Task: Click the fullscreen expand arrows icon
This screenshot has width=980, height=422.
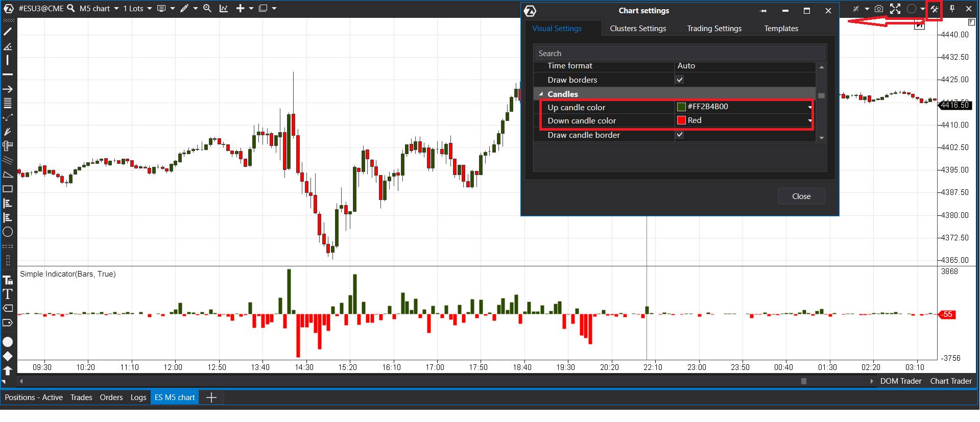Action: click(895, 9)
